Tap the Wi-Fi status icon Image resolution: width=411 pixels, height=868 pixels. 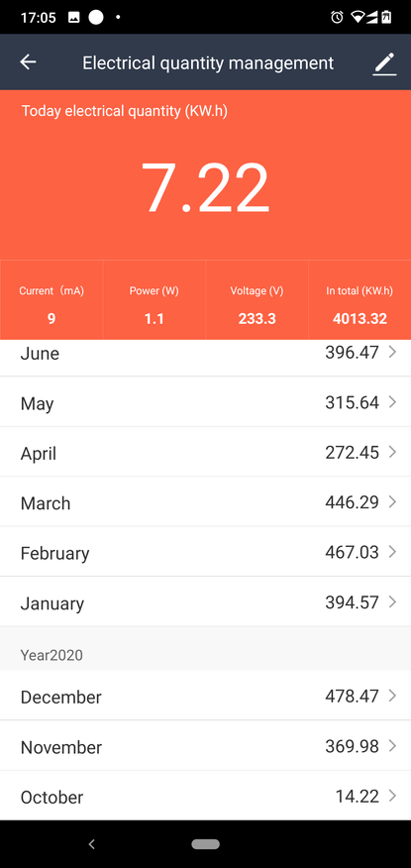(x=358, y=17)
